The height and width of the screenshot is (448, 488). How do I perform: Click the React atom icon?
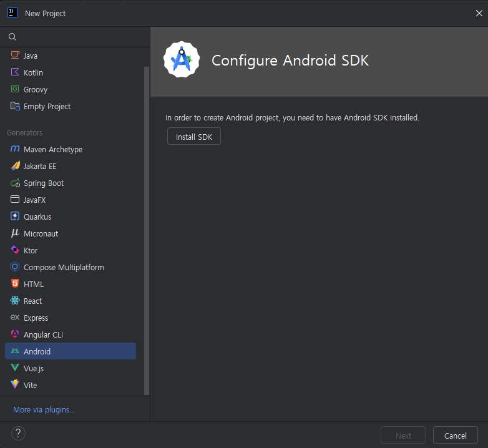[x=15, y=301]
